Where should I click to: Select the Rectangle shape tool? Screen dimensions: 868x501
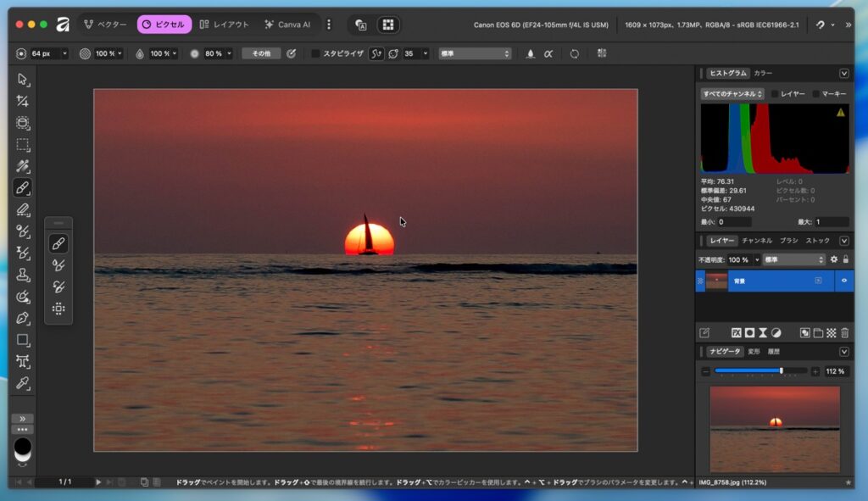click(x=23, y=340)
